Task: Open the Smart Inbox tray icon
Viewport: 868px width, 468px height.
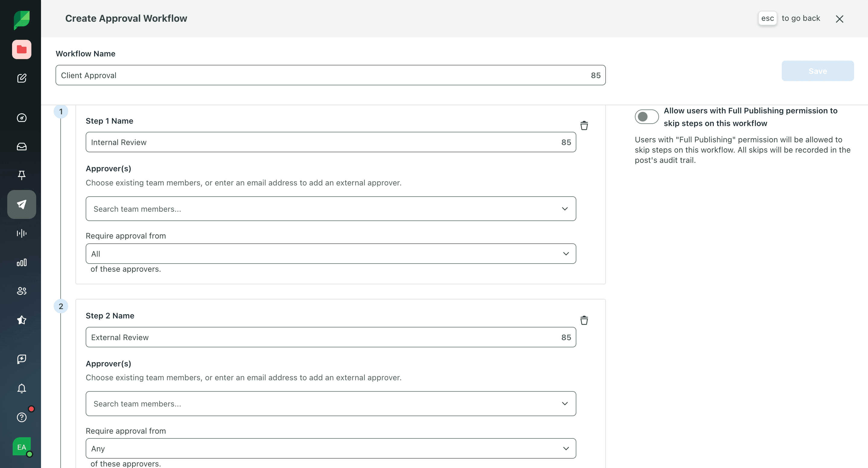Action: [x=22, y=147]
